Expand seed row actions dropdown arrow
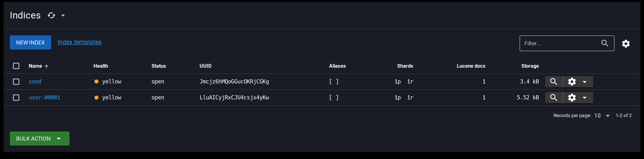This screenshot has height=159, width=644. coord(585,82)
